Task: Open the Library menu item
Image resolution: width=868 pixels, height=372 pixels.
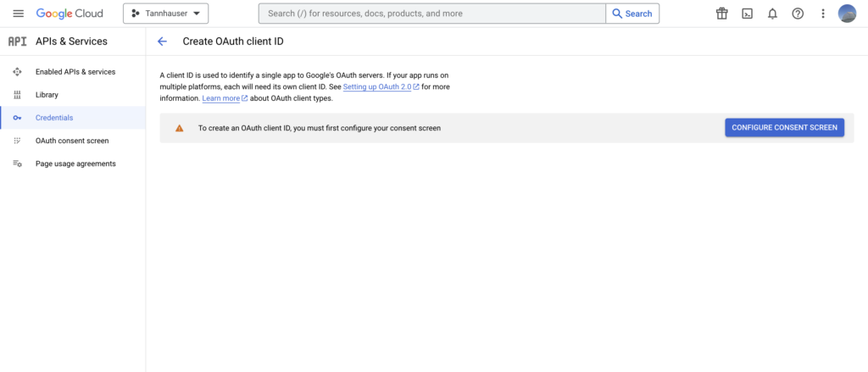Action: (73, 95)
